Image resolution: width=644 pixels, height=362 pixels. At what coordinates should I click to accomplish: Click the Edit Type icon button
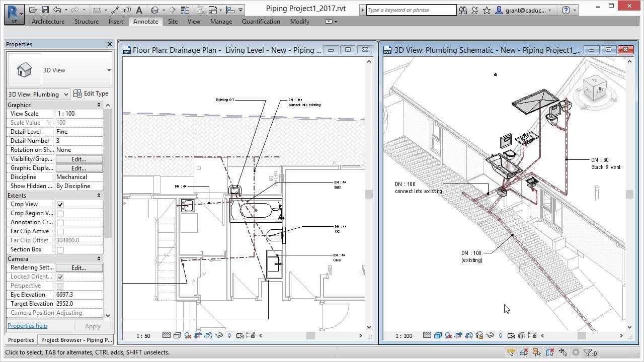pos(91,94)
